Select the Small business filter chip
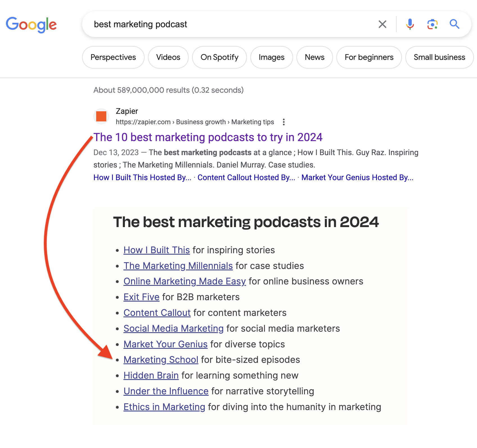Screen dimensions: 477x448 tap(439, 57)
